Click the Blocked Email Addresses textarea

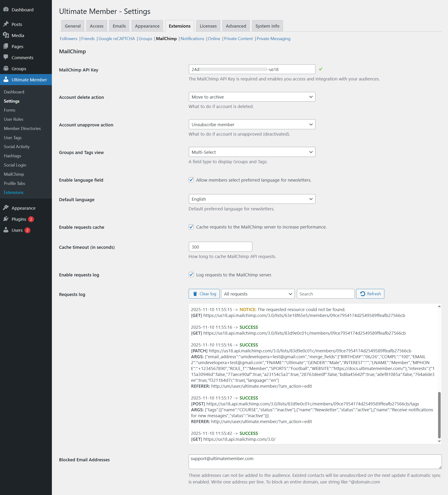point(315,462)
